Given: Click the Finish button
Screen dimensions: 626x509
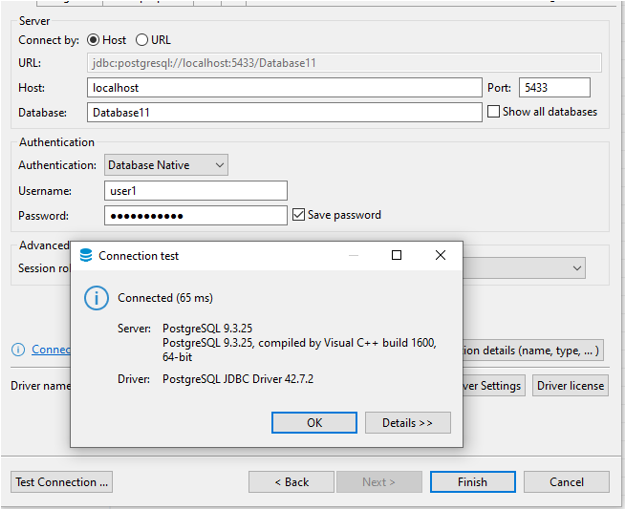Looking at the screenshot, I should tap(472, 482).
